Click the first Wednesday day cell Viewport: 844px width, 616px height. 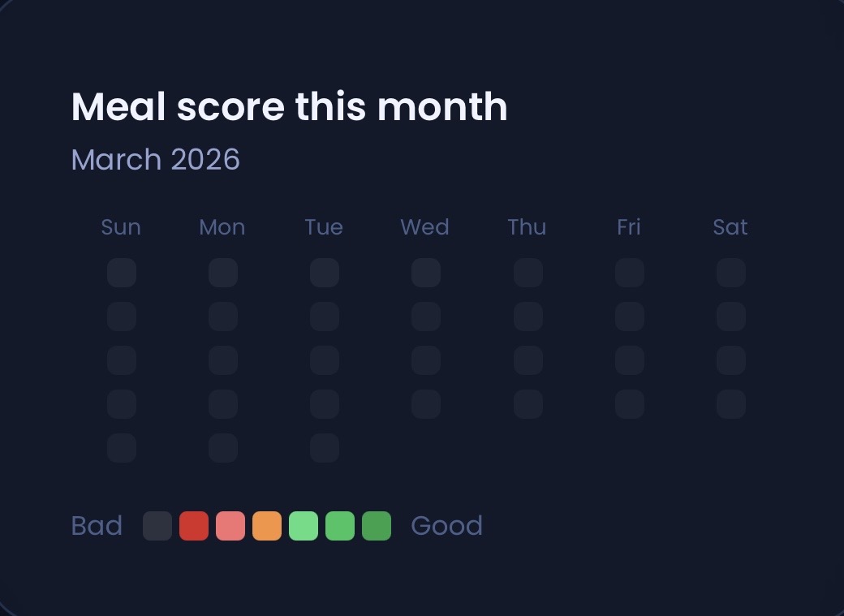coord(426,273)
